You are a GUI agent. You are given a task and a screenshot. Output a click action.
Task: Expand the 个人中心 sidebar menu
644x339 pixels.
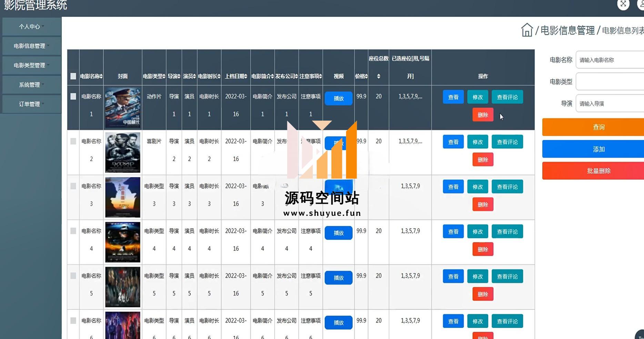pyautogui.click(x=31, y=27)
